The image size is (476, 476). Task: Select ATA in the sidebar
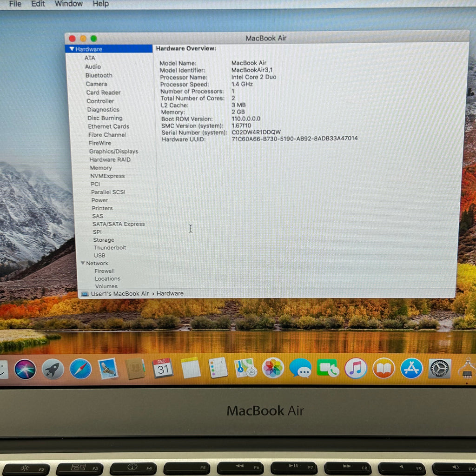click(90, 58)
